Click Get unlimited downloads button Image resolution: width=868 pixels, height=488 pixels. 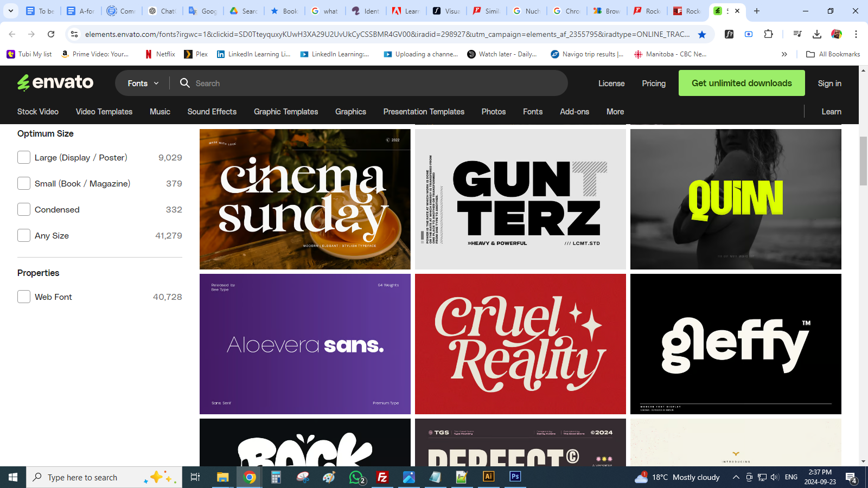741,83
